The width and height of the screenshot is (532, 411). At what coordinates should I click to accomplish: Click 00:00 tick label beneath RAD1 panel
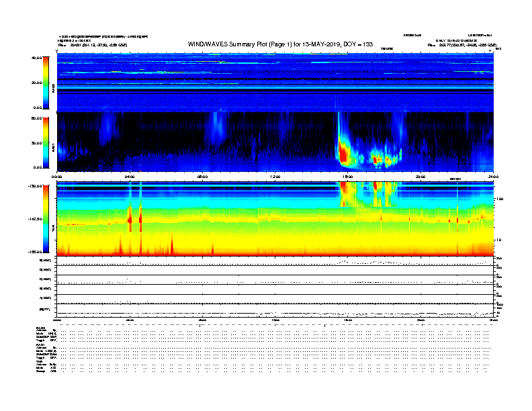click(x=56, y=177)
